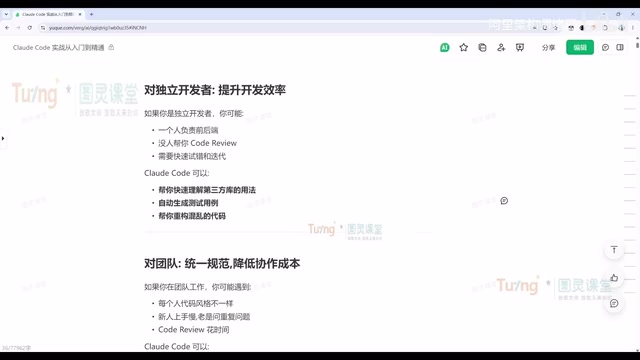This screenshot has height=360, width=640.
Task: Click text 没人帮你 Code Review
Action: (198, 143)
